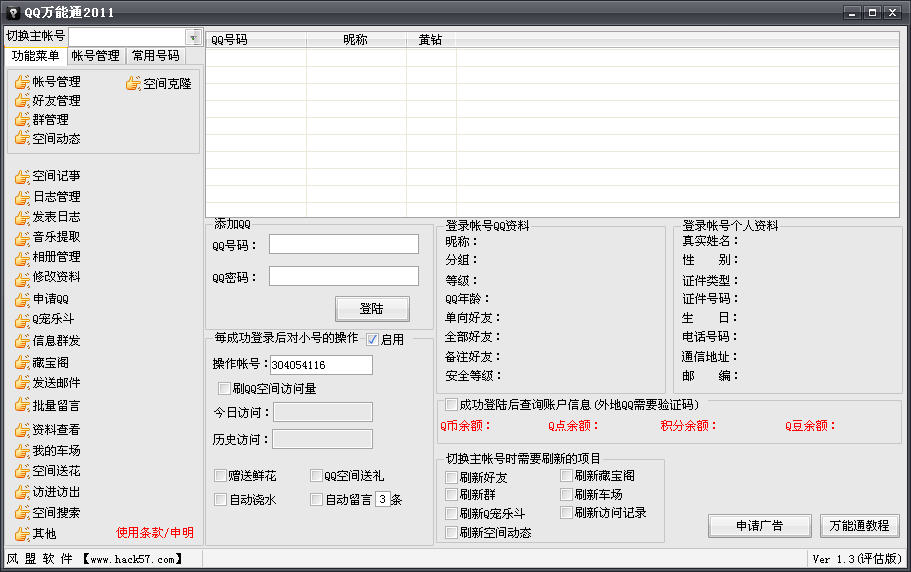Switch to 帐号管理 tab
Image resolution: width=911 pixels, height=572 pixels.
point(96,56)
